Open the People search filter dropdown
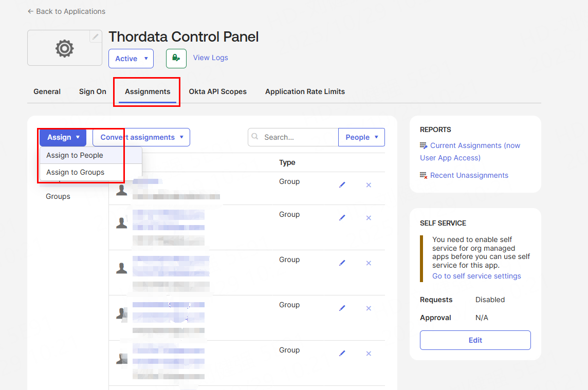 click(361, 137)
